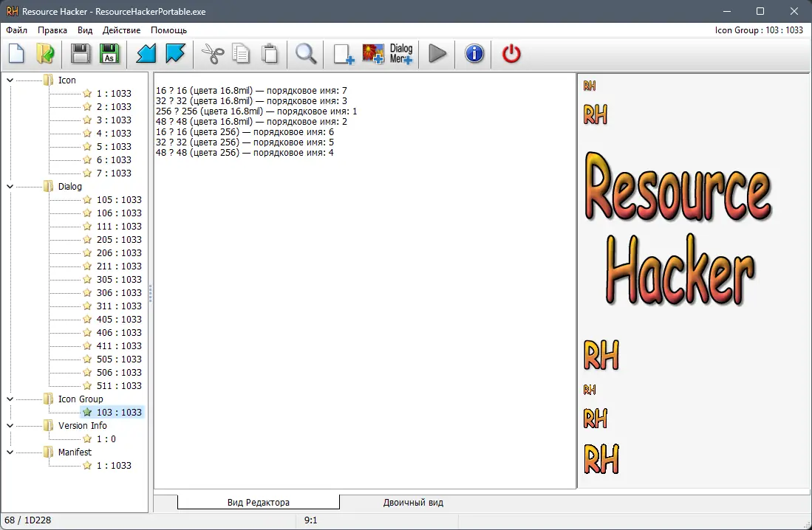Image resolution: width=812 pixels, height=530 pixels.
Task: Select Icon resource 5 : 1033
Action: 114,146
